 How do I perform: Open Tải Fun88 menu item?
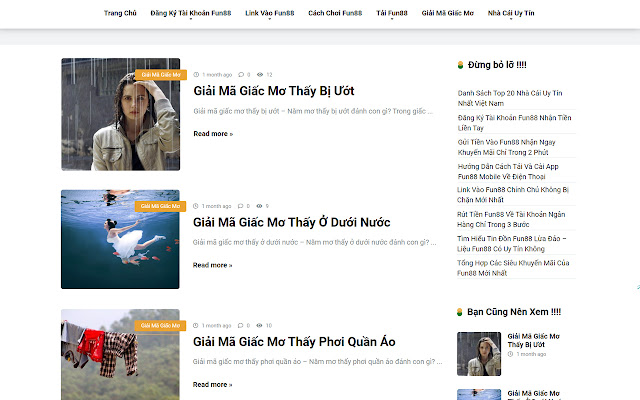coord(391,13)
